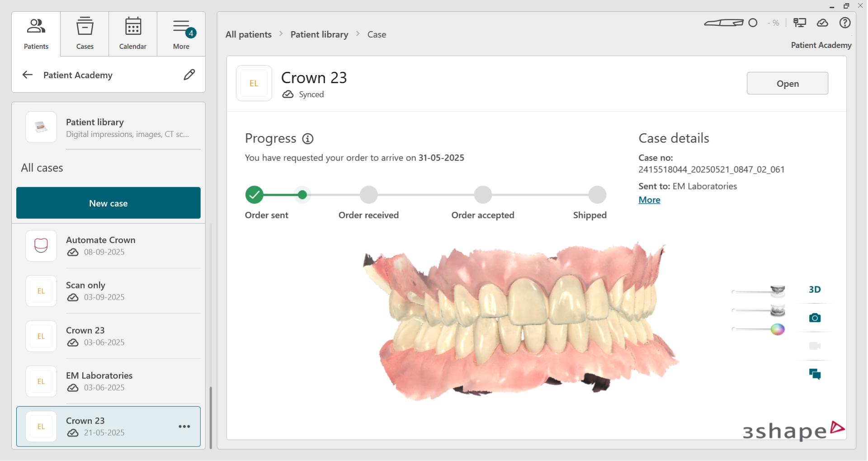868x461 pixels.
Task: Adjust the lower jaw visibility slider
Action: click(777, 310)
